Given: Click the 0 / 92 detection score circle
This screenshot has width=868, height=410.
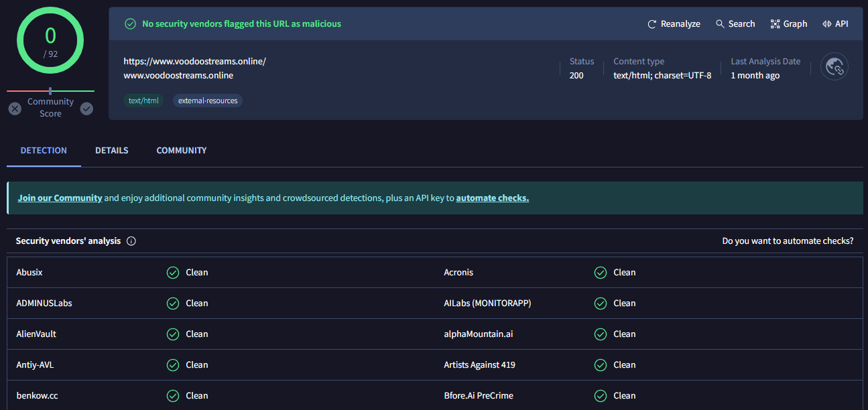Looking at the screenshot, I should coord(50,40).
